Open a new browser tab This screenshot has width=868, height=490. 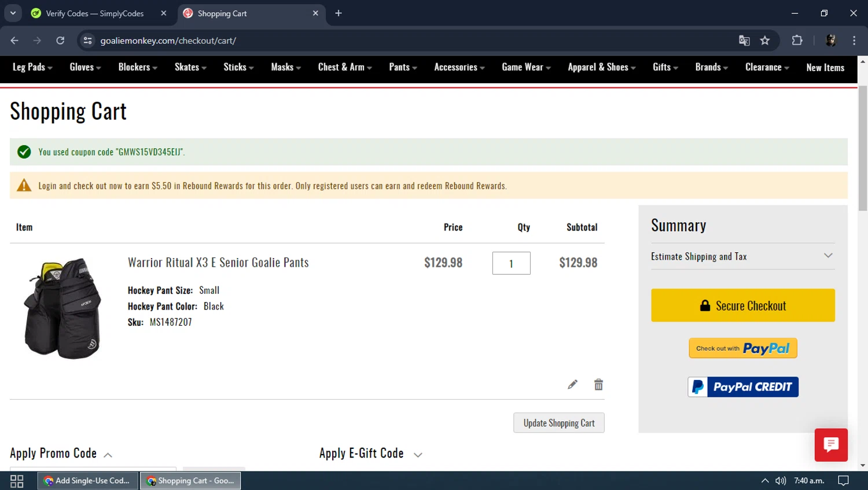tap(339, 13)
